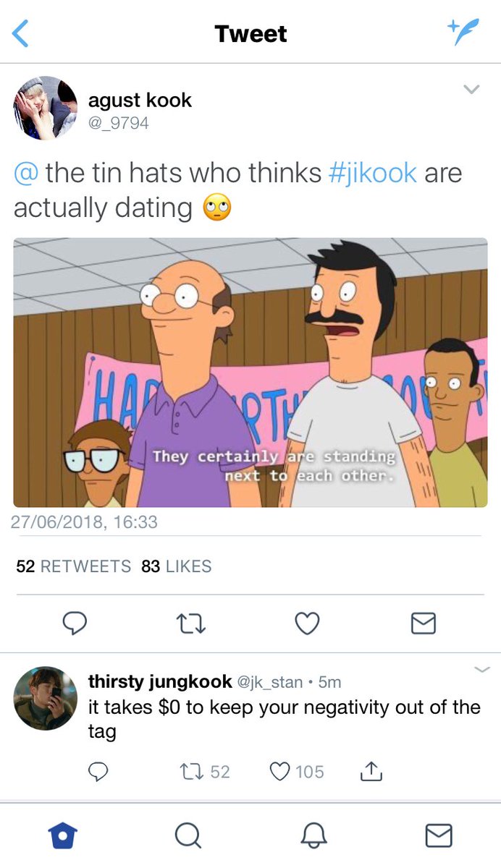Switch to the Search tab
The height and width of the screenshot is (868, 501).
[188, 835]
